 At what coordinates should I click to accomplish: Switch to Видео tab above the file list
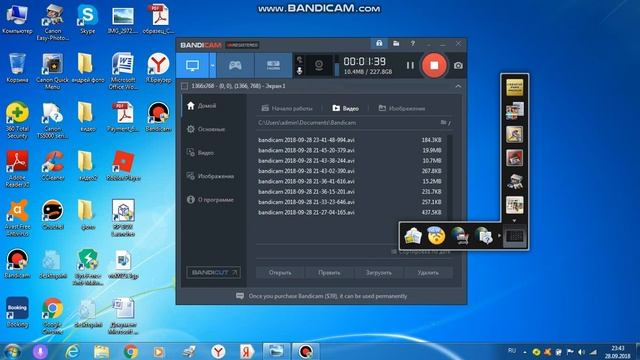pos(345,108)
